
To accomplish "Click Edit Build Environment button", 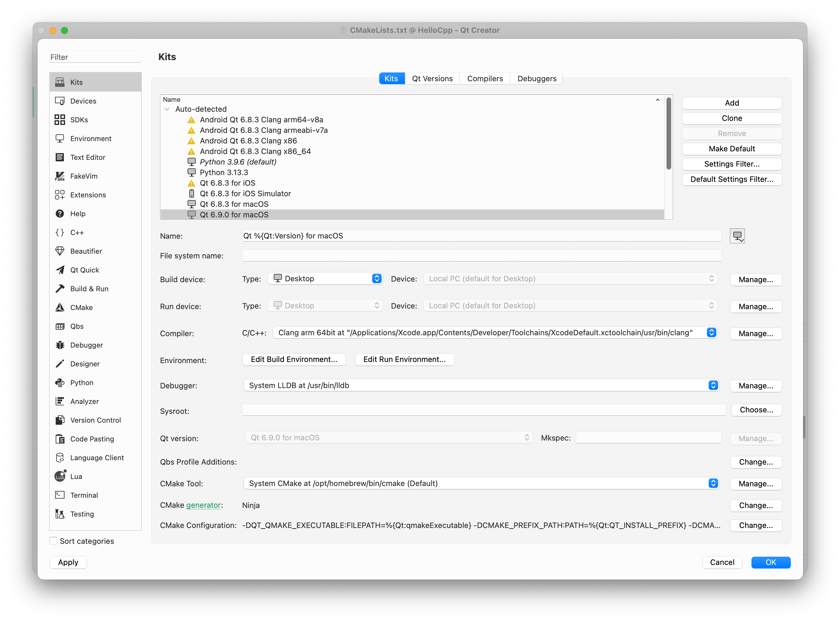I will [x=294, y=359].
